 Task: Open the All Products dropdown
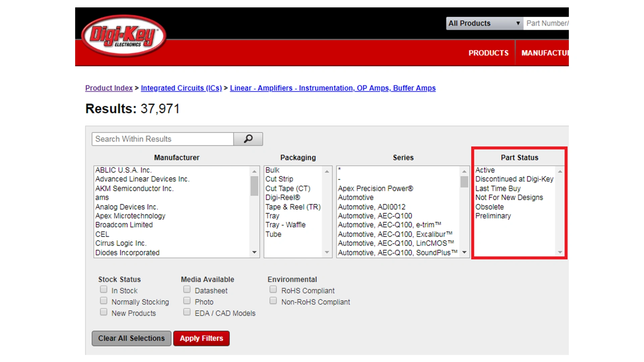tap(484, 23)
